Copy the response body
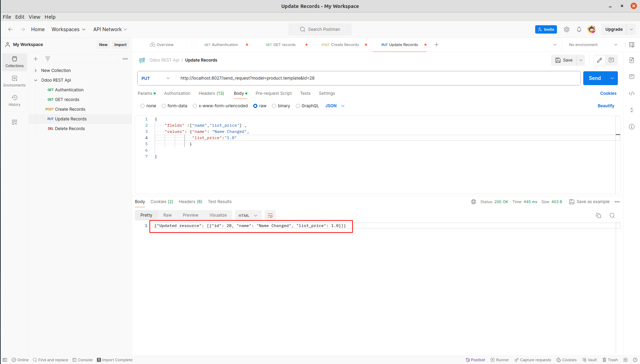The image size is (640, 364). pyautogui.click(x=598, y=216)
